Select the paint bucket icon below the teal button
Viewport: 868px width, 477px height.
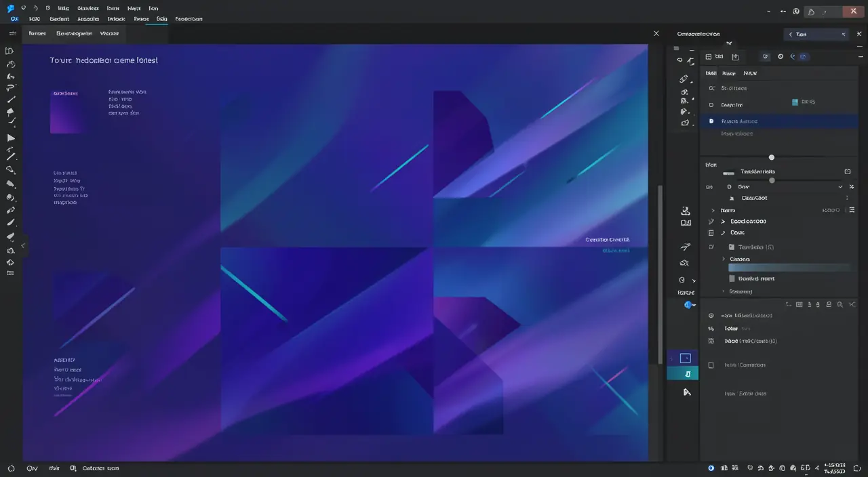tap(687, 392)
